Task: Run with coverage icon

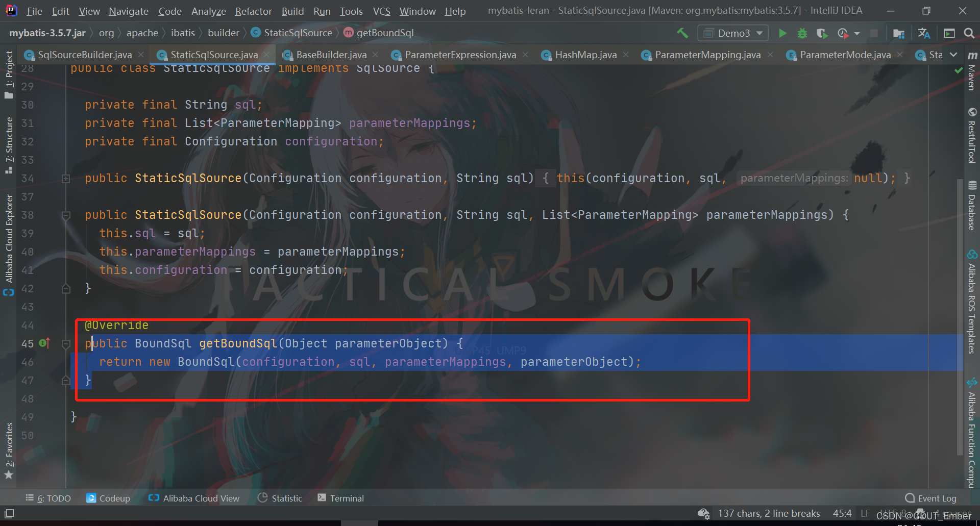Action: (x=822, y=33)
